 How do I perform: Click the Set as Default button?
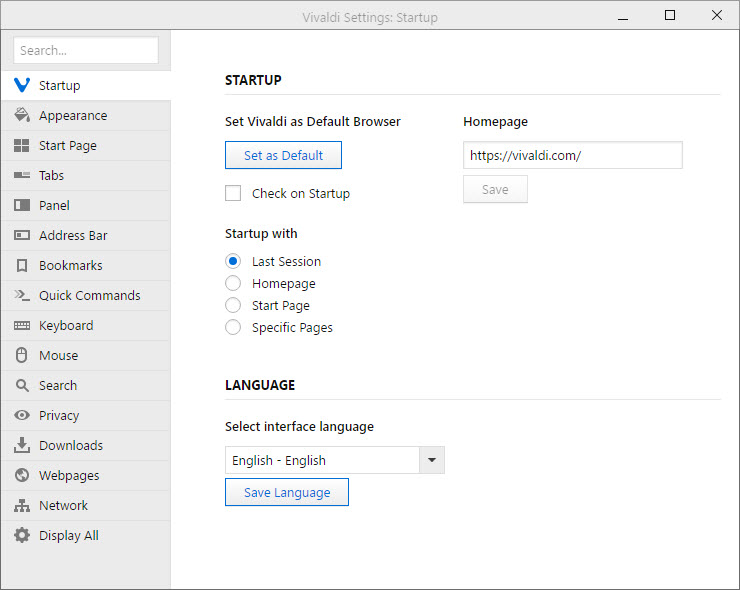(283, 155)
